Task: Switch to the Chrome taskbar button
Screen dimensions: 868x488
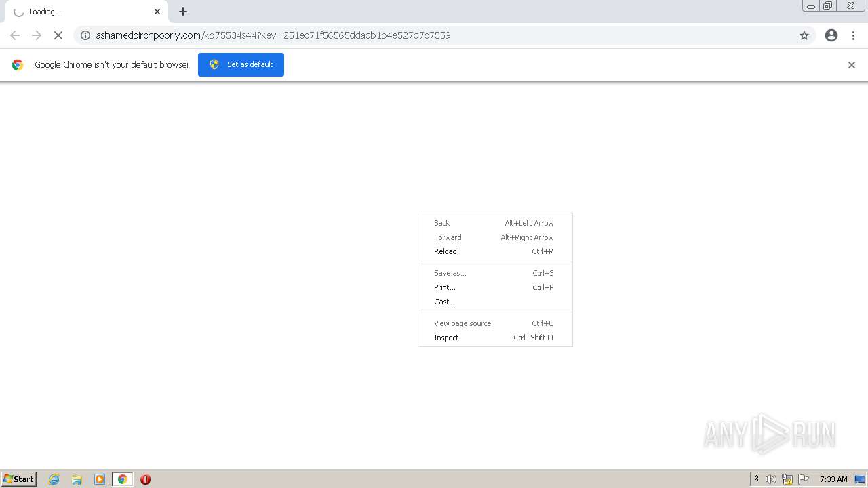Action: (x=122, y=479)
